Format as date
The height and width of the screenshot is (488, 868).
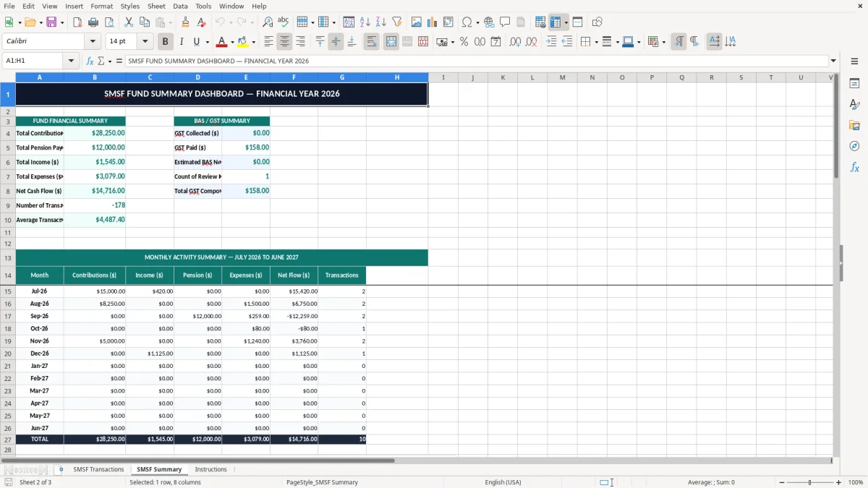495,42
